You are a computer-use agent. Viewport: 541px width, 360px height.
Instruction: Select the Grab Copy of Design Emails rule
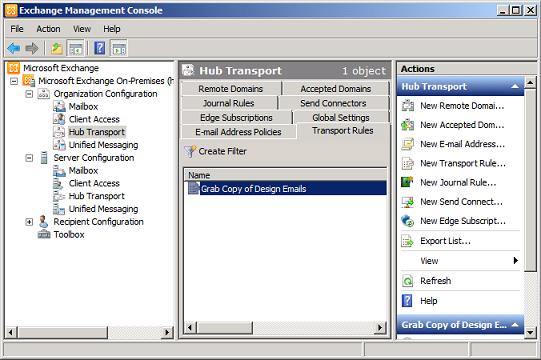point(287,188)
